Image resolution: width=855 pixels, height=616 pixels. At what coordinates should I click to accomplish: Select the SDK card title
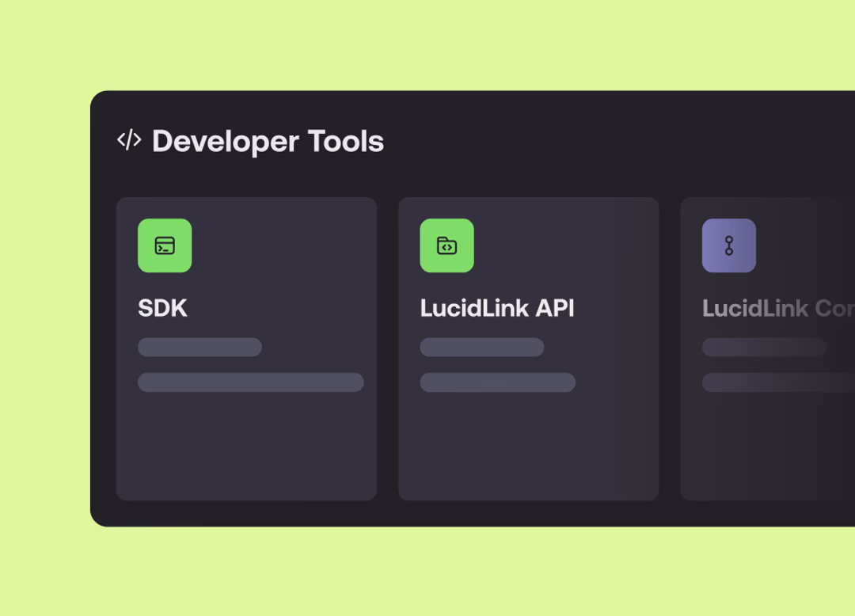(x=162, y=308)
